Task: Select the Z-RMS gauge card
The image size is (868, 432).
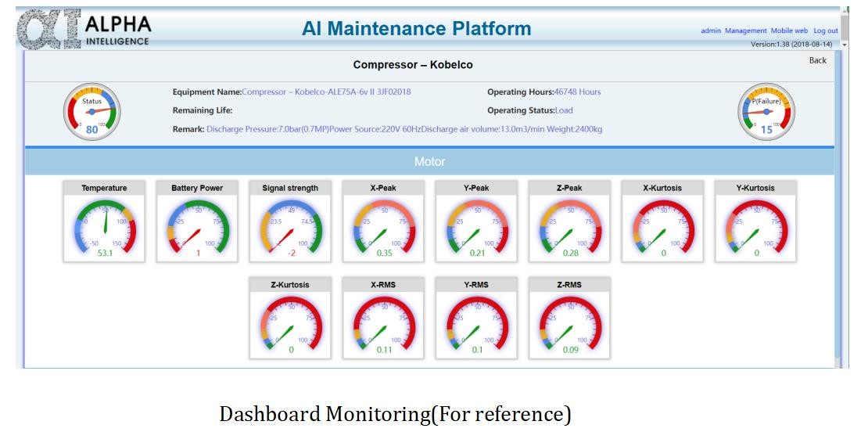Action: point(569,318)
